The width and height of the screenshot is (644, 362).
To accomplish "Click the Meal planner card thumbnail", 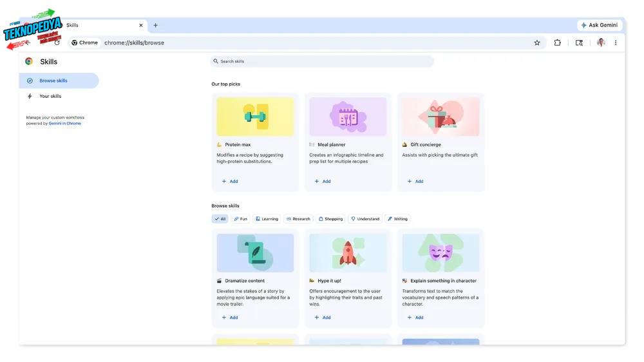I will [x=348, y=117].
